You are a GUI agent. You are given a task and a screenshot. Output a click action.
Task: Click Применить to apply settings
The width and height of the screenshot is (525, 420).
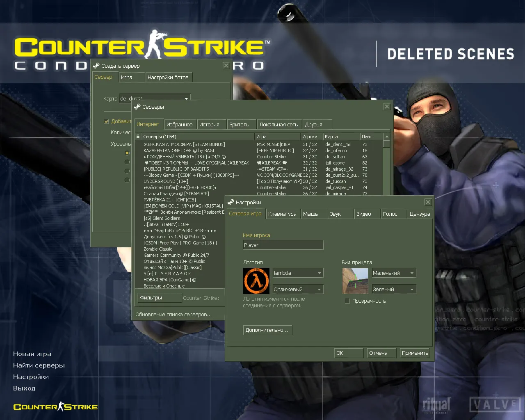click(x=415, y=353)
